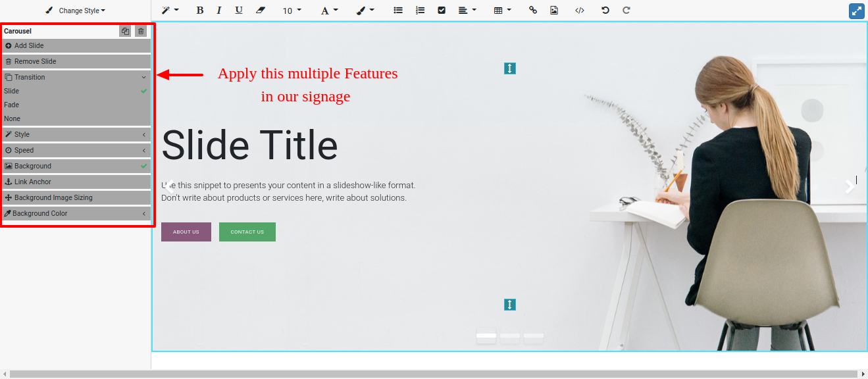The width and height of the screenshot is (868, 379).
Task: Open the Font Size dropdown
Action: [292, 10]
